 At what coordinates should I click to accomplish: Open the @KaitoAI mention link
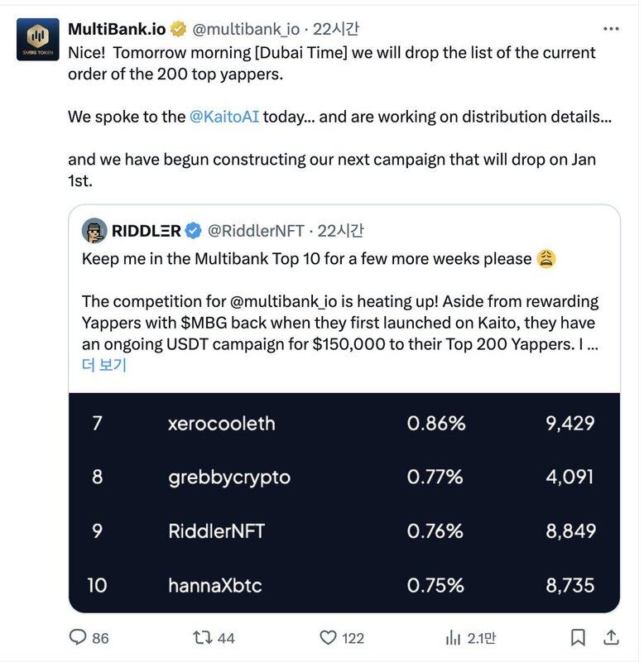224,117
